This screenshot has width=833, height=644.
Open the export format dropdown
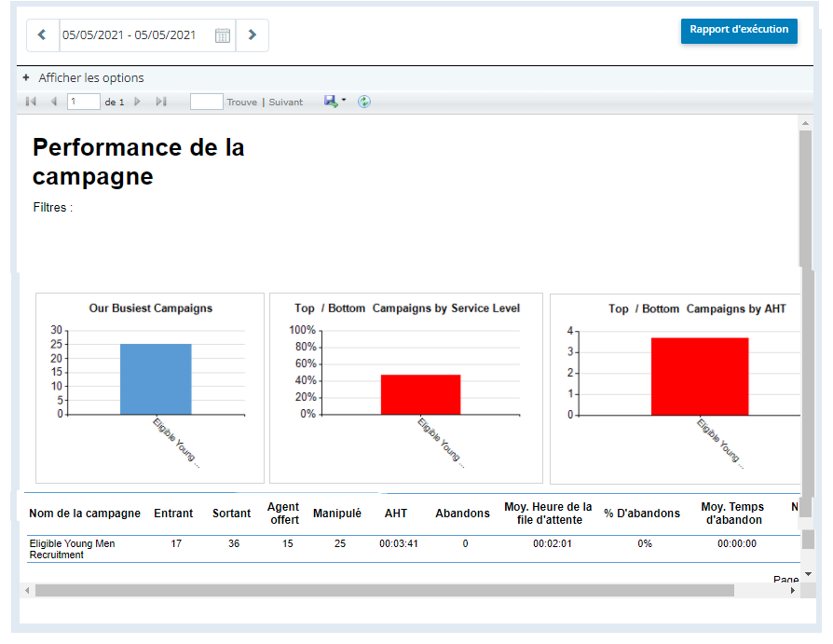335,102
